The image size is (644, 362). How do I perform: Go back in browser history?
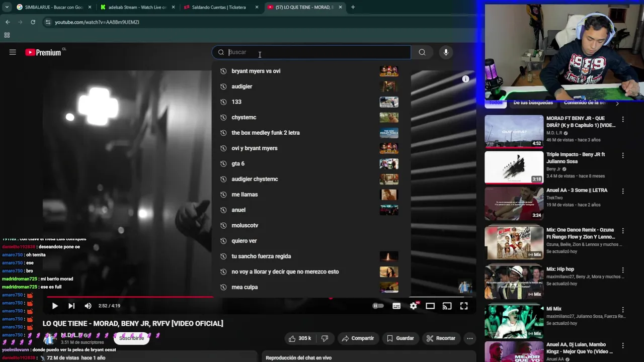pyautogui.click(x=8, y=22)
